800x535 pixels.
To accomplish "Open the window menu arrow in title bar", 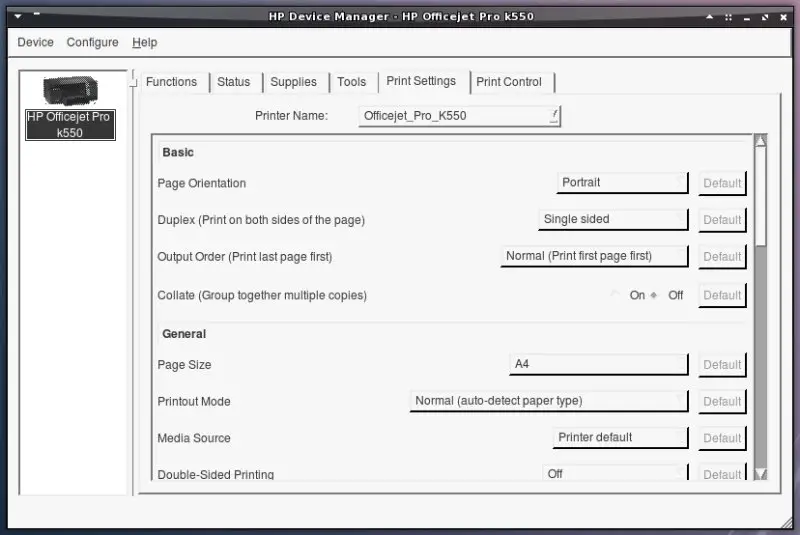I will (18, 16).
